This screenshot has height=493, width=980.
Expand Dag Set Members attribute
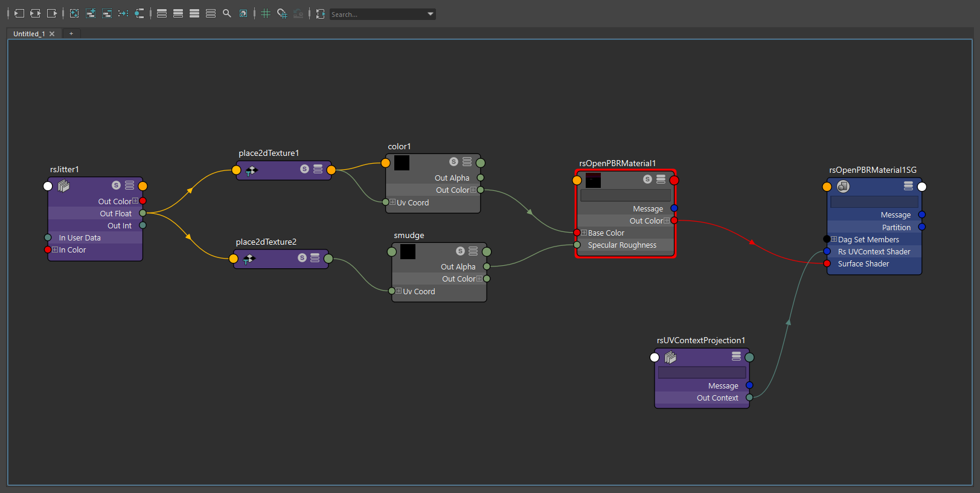point(834,239)
